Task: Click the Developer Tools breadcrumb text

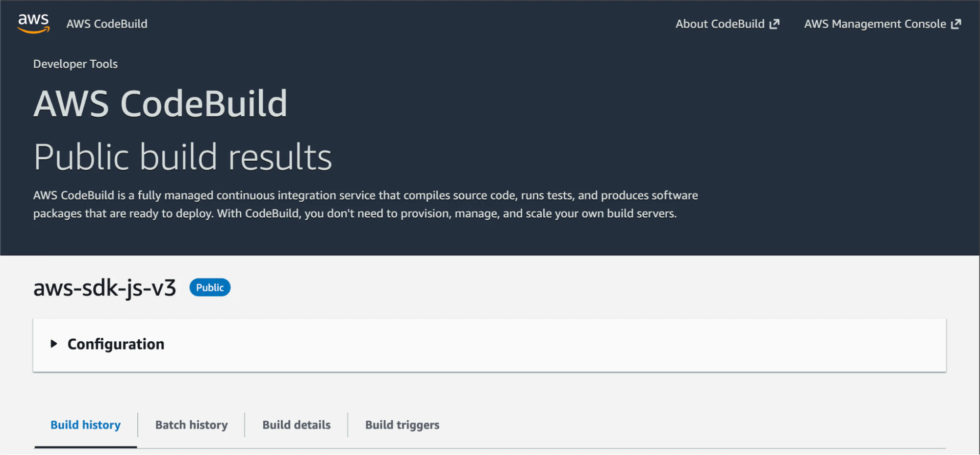Action: 75,64
